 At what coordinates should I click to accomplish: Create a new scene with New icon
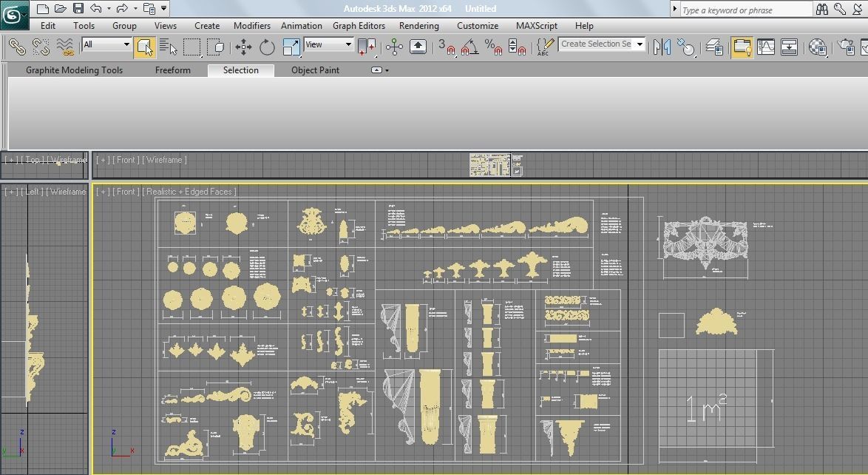(43, 8)
